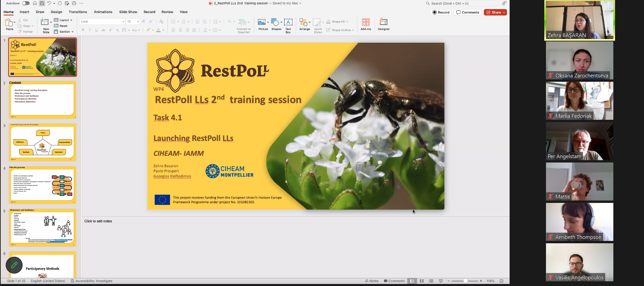Image resolution: width=644 pixels, height=286 pixels.
Task: Open the Draw ribbon tab
Action: click(x=40, y=12)
